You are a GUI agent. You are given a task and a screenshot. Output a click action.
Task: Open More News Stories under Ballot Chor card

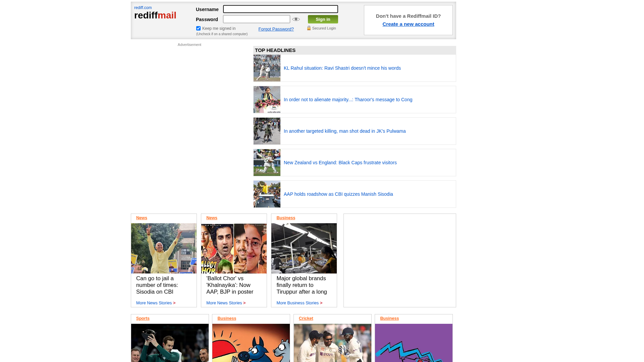tap(226, 303)
